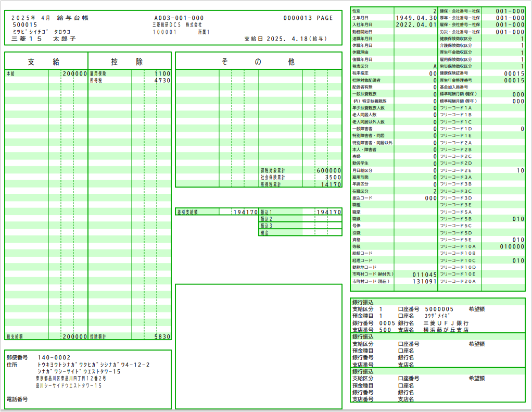Viewport: 532px width, 412px height.
Task: Click the 雇用保険 amount 1100
Action: tap(162, 73)
